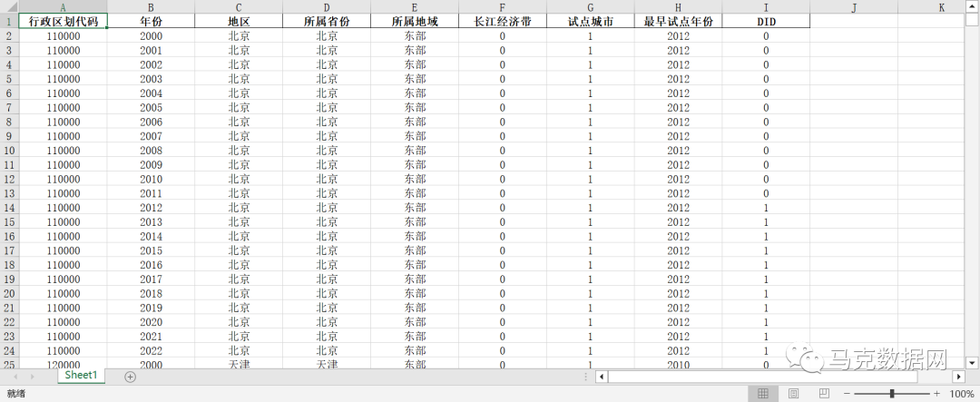
Task: Click the 就绪 status bar text
Action: click(x=15, y=393)
